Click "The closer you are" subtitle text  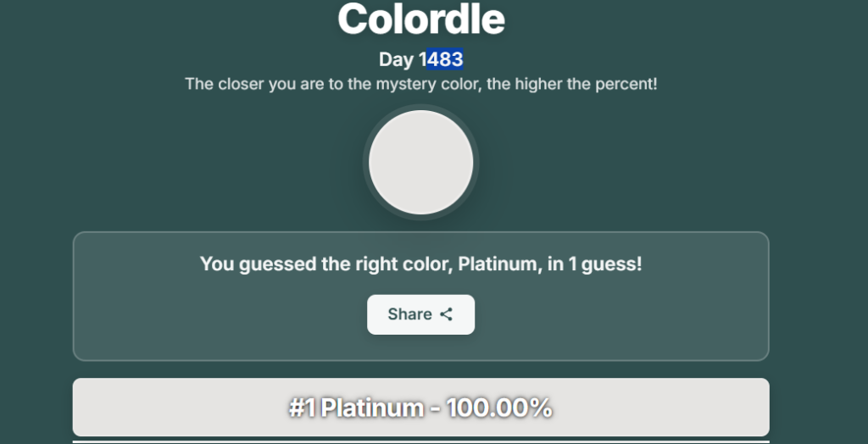click(251, 84)
